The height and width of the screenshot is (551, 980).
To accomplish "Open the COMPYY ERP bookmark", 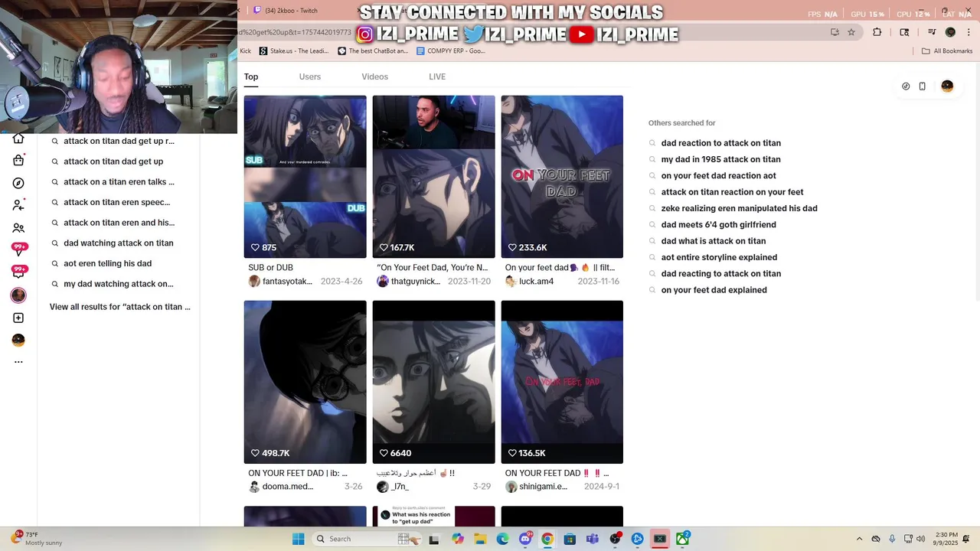I will coord(451,51).
